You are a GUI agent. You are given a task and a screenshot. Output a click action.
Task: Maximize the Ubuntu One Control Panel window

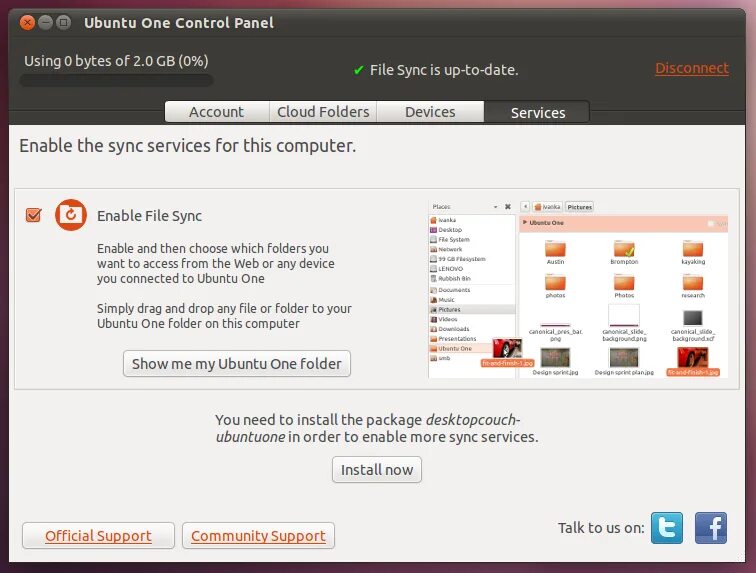tap(63, 22)
